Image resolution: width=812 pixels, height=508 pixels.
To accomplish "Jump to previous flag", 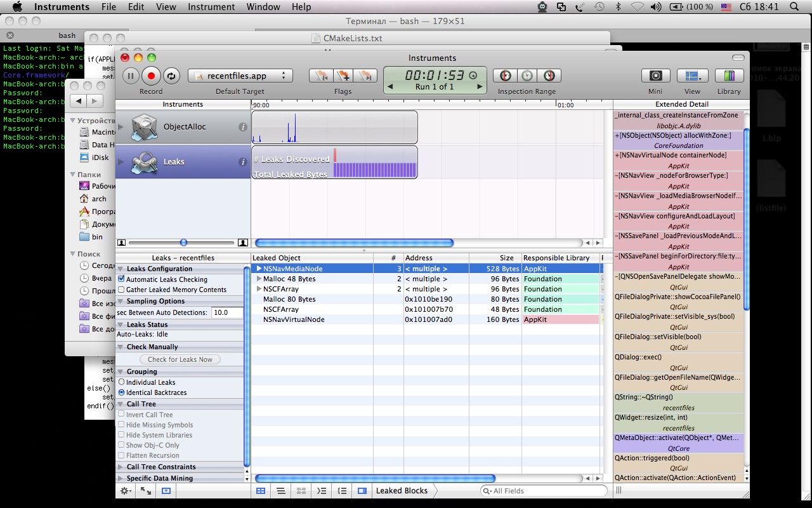I will point(322,76).
